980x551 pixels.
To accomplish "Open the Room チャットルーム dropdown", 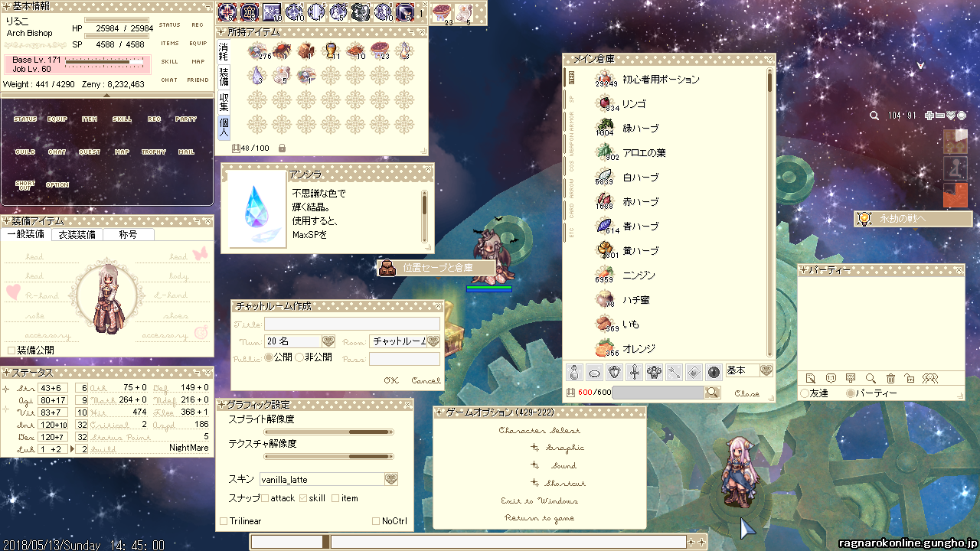I will pos(433,341).
